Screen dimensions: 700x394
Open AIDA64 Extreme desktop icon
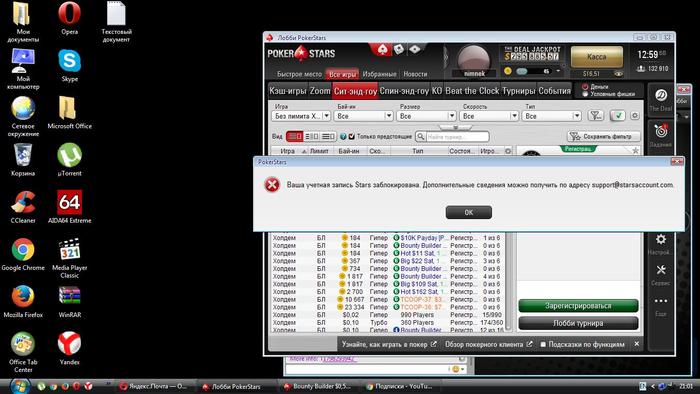(x=69, y=207)
